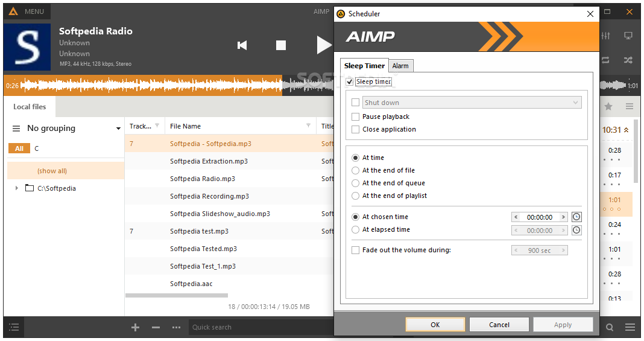Click the minus remove files icon
The width and height of the screenshot is (644, 341).
click(156, 328)
